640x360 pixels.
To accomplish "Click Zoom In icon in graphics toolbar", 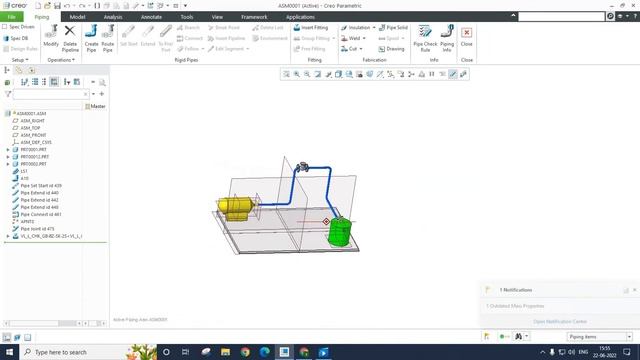I will [x=297, y=74].
